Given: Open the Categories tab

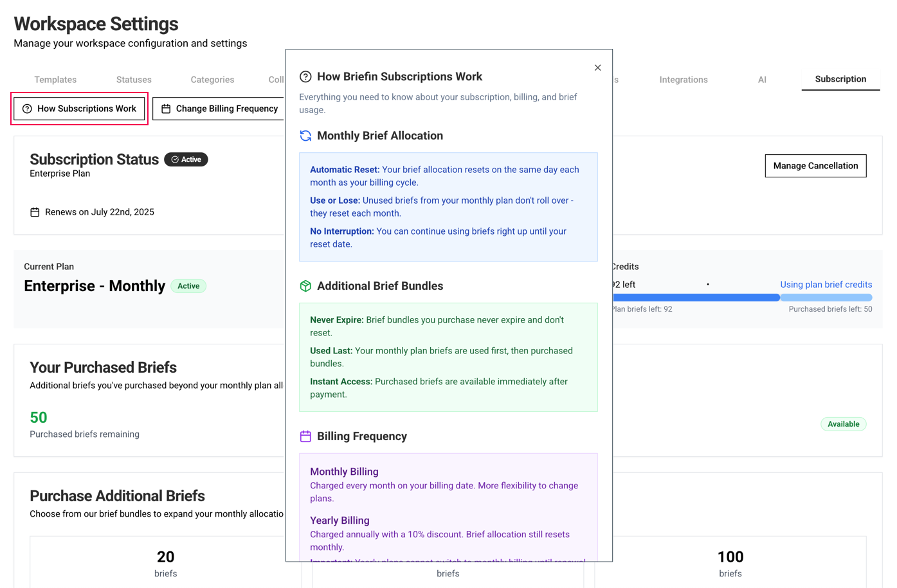Looking at the screenshot, I should [x=212, y=80].
